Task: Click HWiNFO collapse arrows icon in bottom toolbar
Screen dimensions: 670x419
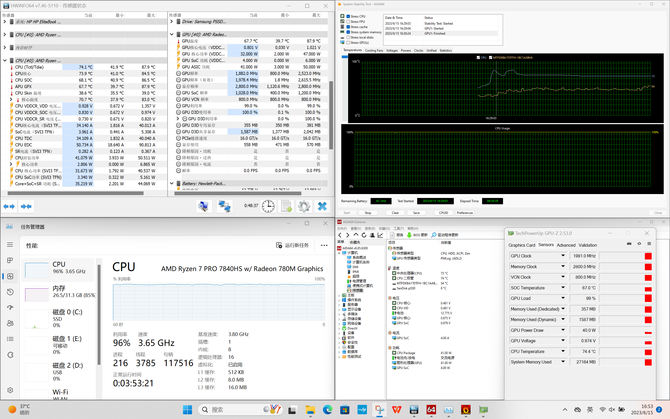Action: (x=26, y=206)
